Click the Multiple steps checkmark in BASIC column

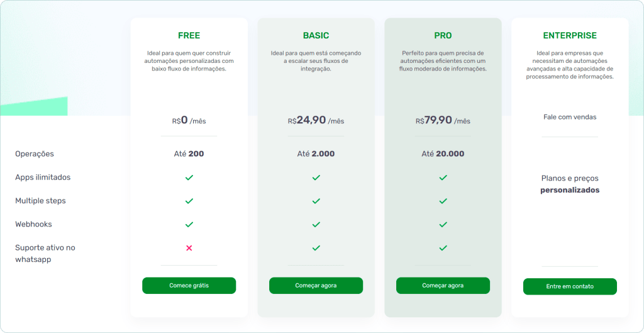tap(316, 201)
